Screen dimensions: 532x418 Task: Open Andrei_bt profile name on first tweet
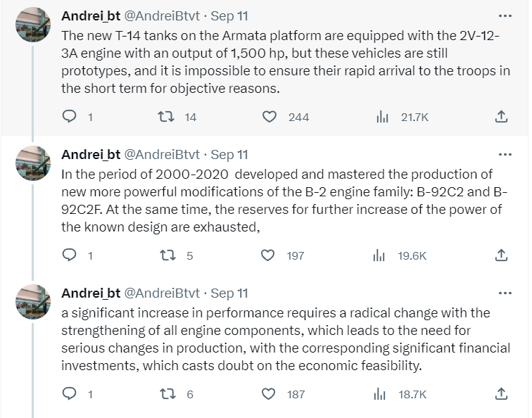(91, 15)
